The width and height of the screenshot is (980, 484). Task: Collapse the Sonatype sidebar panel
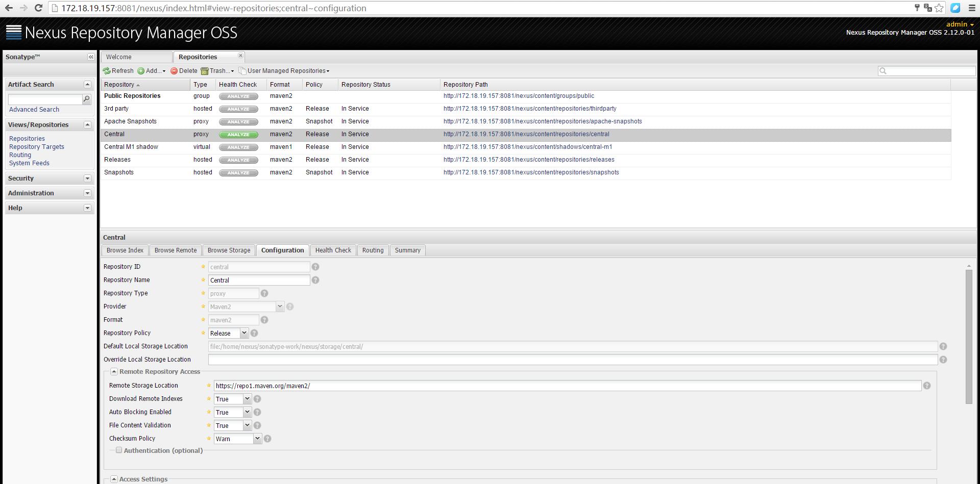pyautogui.click(x=90, y=57)
